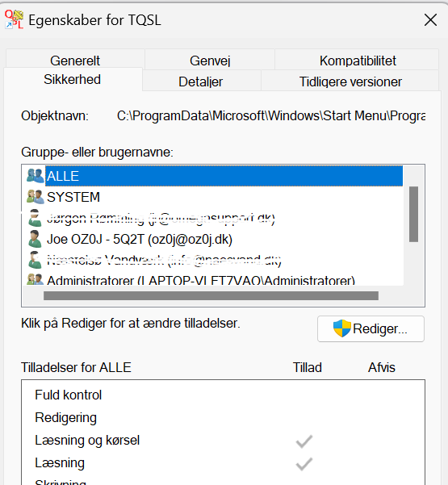This screenshot has height=485, width=448.
Task: Click the shield icon on Rediger button
Action: (342, 328)
